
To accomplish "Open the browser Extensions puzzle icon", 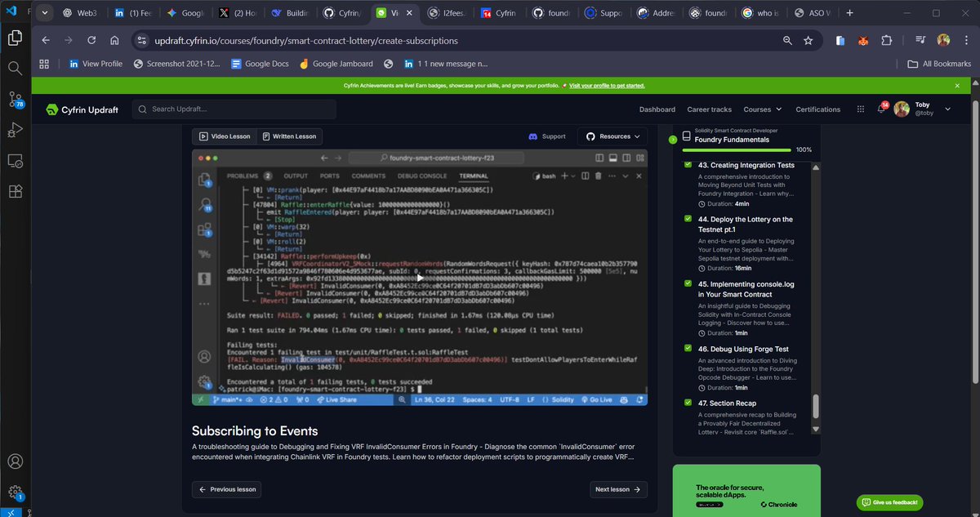I will pyautogui.click(x=886, y=40).
